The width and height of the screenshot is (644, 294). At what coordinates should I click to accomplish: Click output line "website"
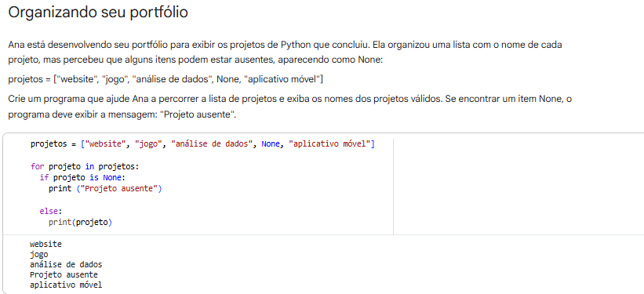click(x=45, y=245)
